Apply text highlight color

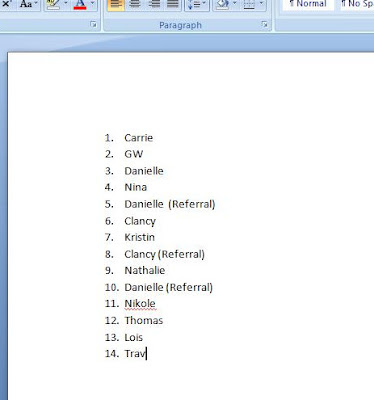click(x=53, y=4)
